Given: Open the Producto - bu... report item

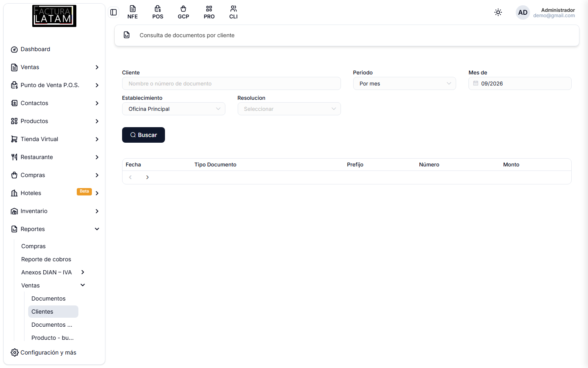Looking at the screenshot, I should [53, 338].
